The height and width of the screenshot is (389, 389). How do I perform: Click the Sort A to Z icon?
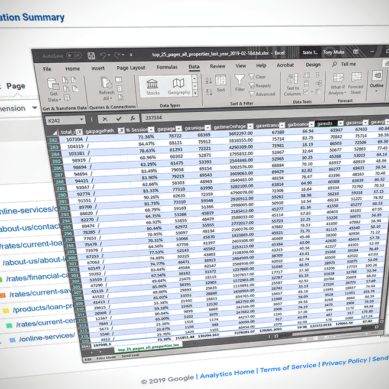point(209,80)
